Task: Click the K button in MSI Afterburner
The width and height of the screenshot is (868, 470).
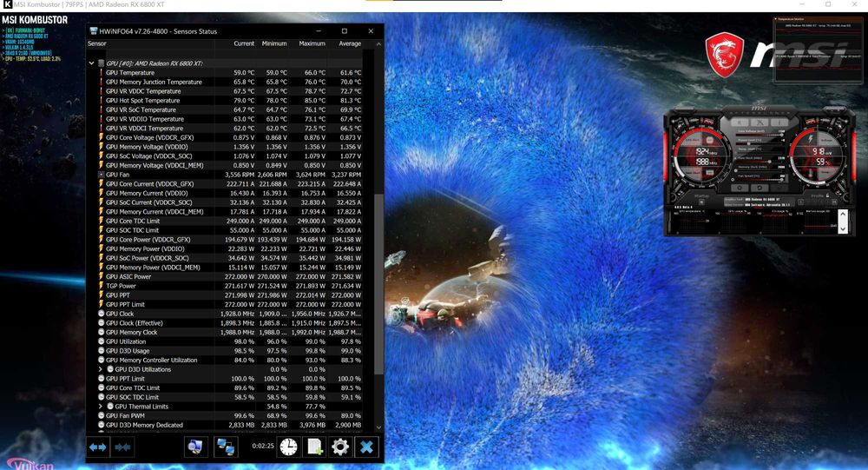Action: click(739, 122)
